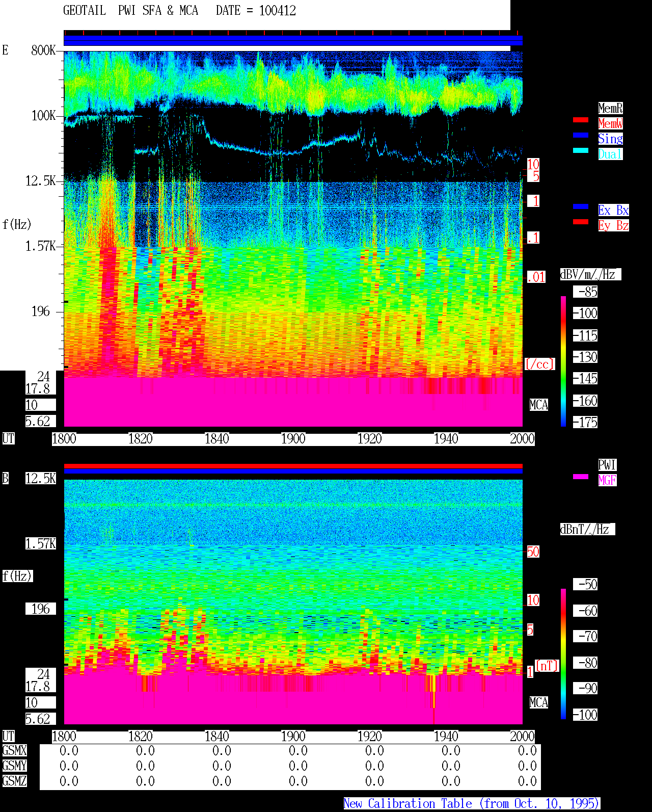This screenshot has width=652, height=812.
Task: Click the GSMZ row label
Action: [14, 781]
